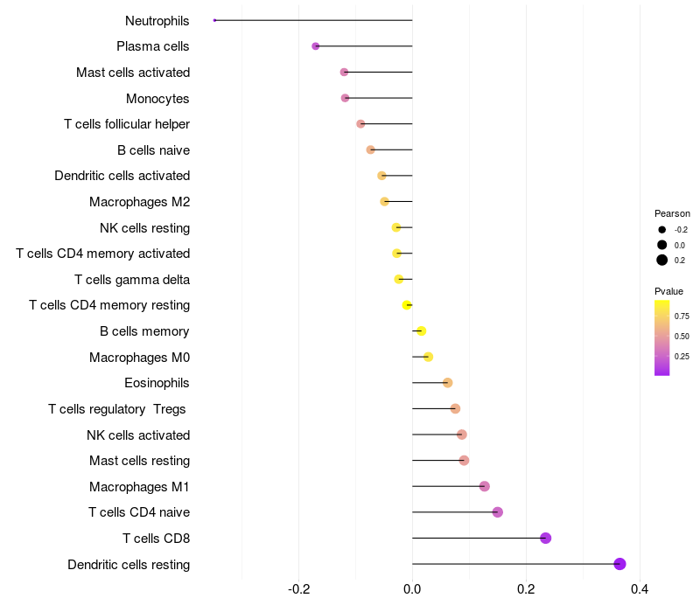Click the Mast cells activated axis label
The image size is (700, 612).
pos(133,73)
